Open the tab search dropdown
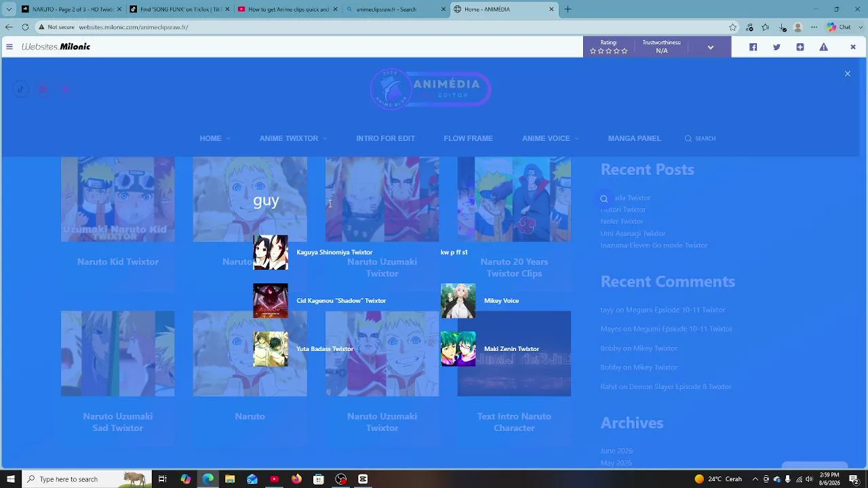This screenshot has height=488, width=868. pos(8,9)
